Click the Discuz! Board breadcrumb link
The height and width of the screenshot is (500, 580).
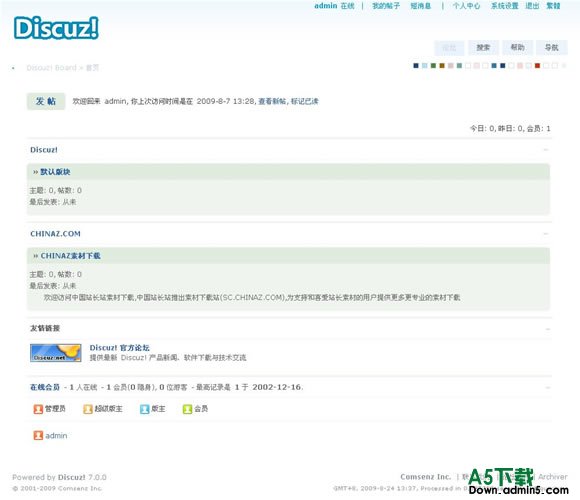coord(51,68)
